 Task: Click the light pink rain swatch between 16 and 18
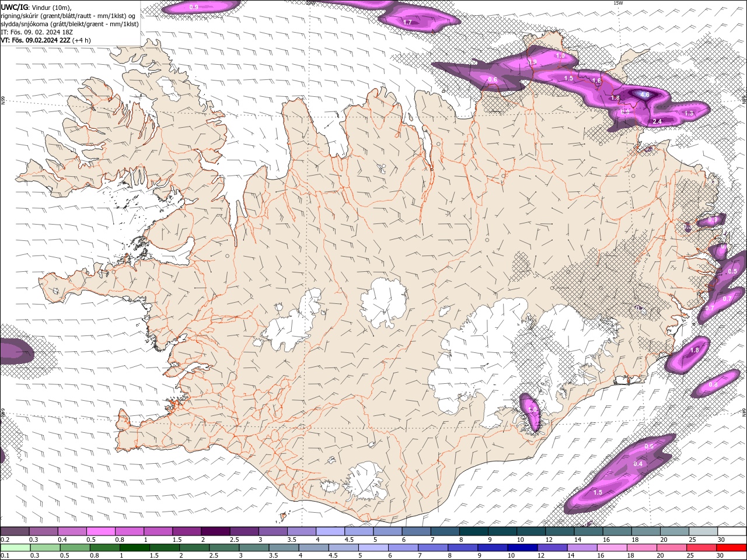[611, 548]
